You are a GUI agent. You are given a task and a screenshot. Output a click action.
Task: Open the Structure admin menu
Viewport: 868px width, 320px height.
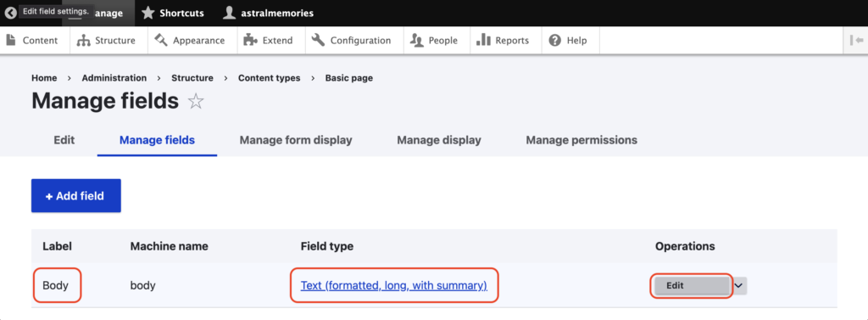coord(108,41)
